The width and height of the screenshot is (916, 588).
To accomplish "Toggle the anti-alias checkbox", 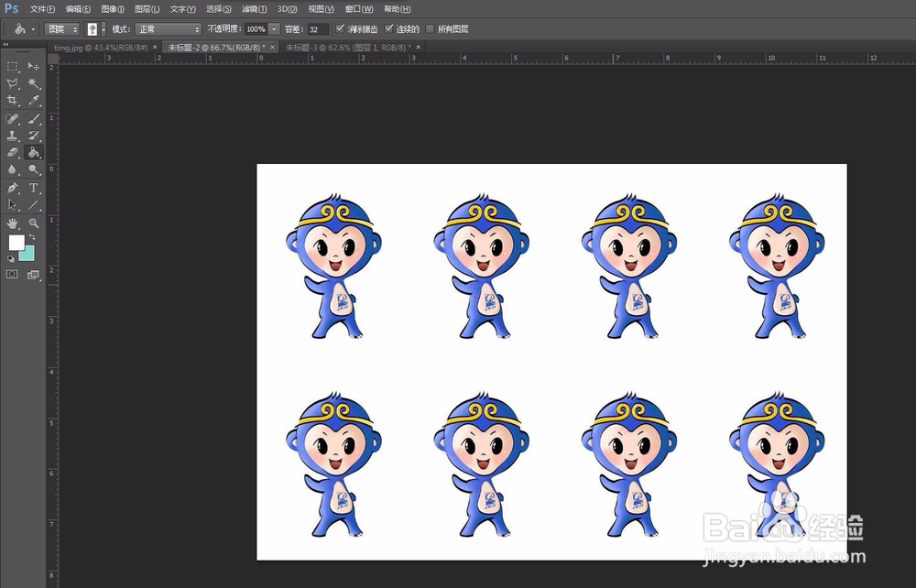I will [340, 28].
